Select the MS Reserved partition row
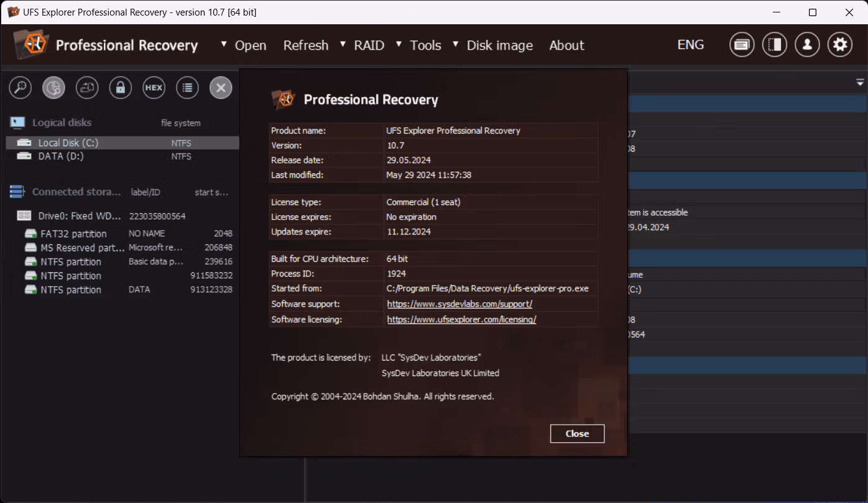868x503 pixels. (122, 247)
